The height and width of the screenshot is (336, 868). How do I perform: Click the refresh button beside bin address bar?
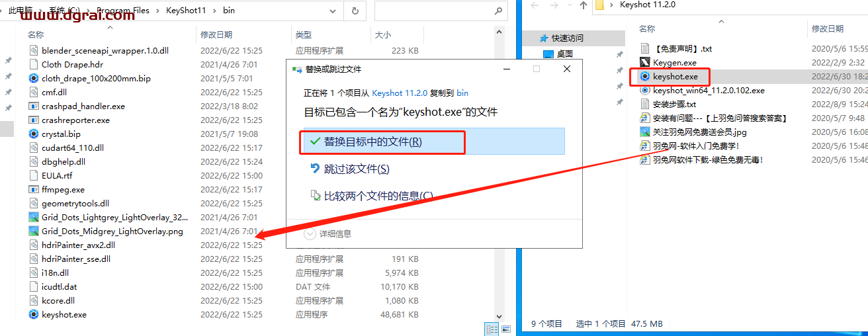[355, 11]
